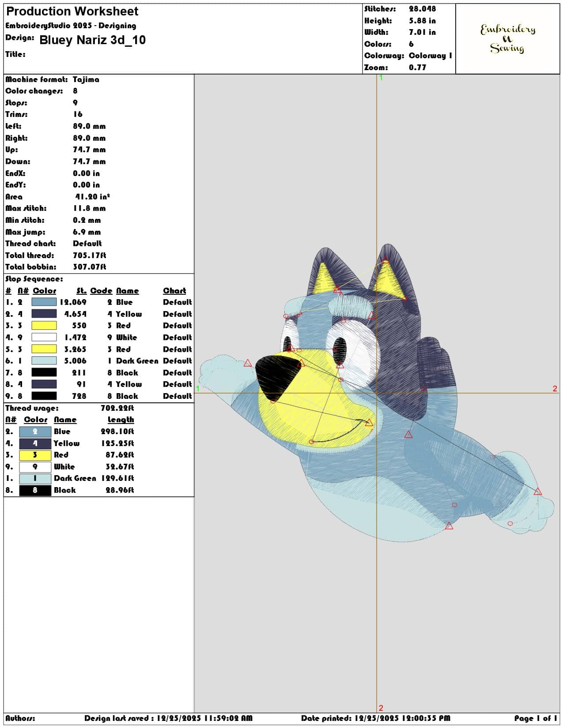563x728 pixels.
Task: Click the light blue swatch in stop 6
Action: (x=44, y=361)
